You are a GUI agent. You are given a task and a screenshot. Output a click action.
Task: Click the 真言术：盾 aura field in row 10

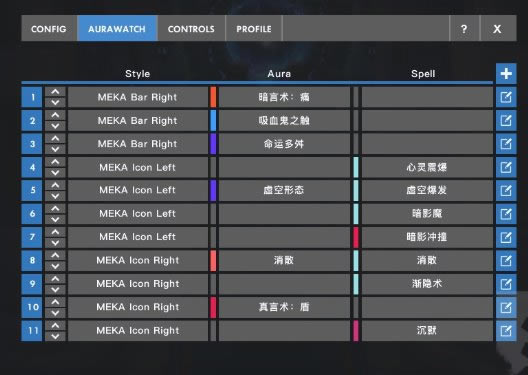[x=284, y=307]
